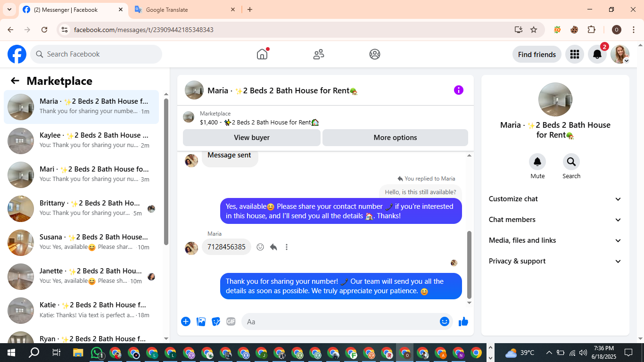Open Susana's conversation
This screenshot has height=362, width=644.
pos(81,242)
